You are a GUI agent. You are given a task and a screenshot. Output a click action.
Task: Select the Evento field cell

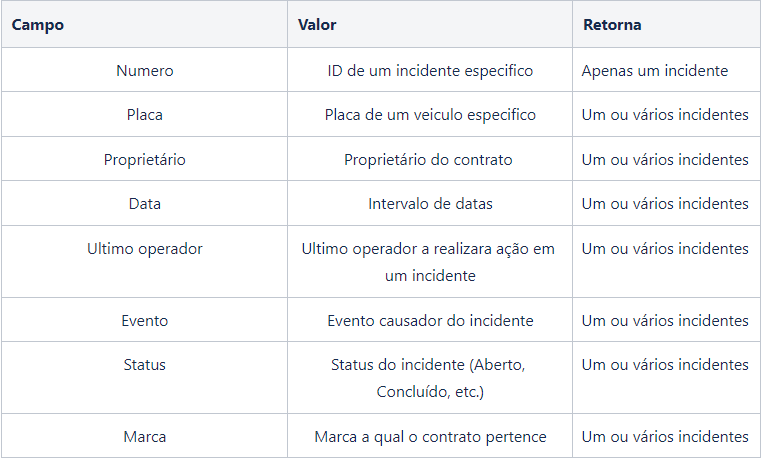point(144,320)
